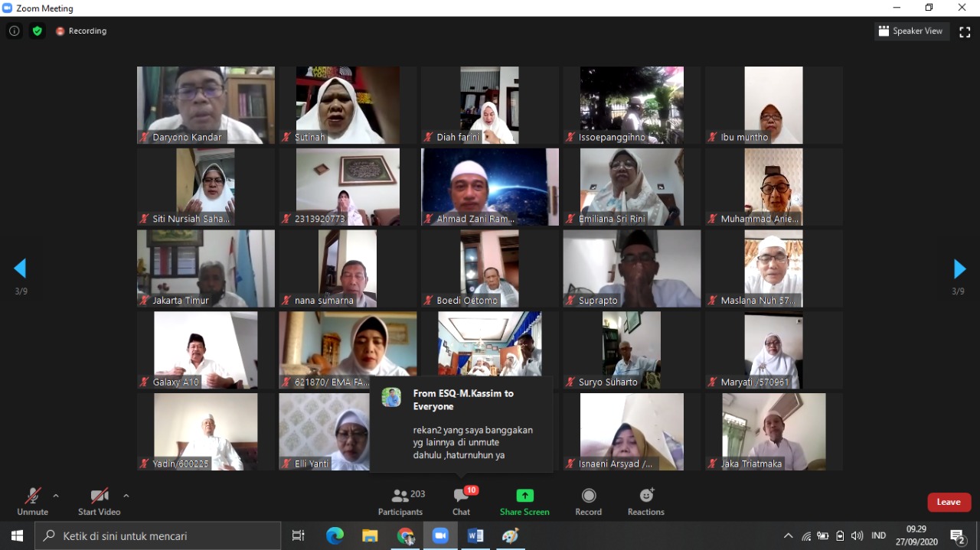
Task: Expand audio options arrow beside Unmute
Action: tap(56, 496)
